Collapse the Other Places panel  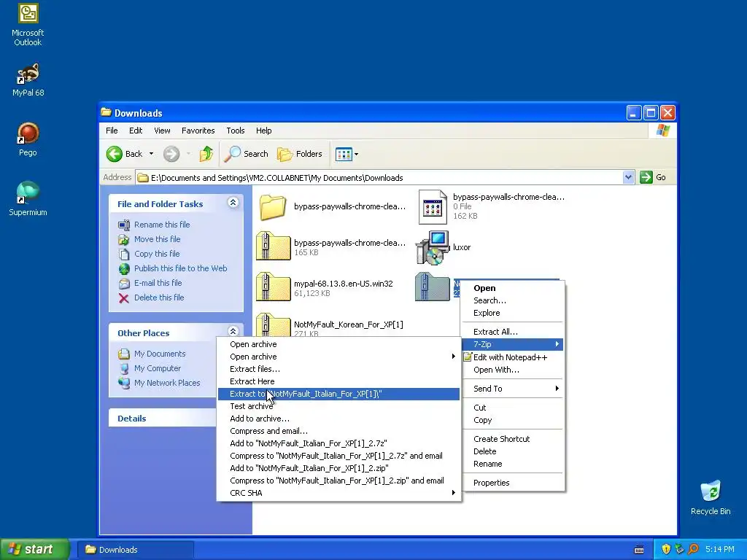point(233,332)
